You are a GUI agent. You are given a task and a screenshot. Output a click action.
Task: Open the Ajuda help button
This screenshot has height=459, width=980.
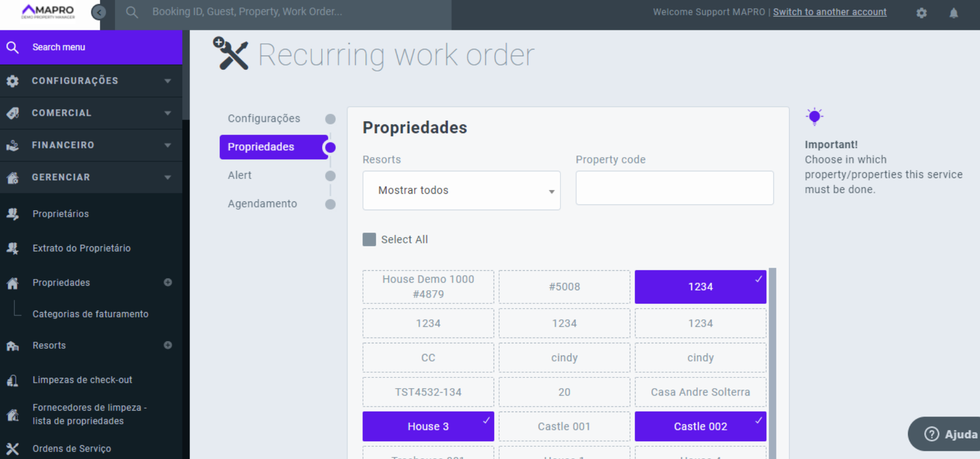pos(950,434)
